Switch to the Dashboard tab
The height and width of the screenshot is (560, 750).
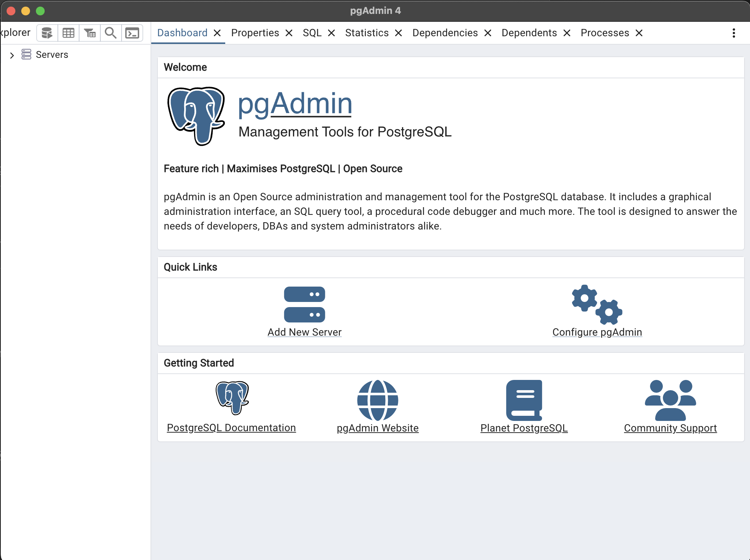[182, 33]
